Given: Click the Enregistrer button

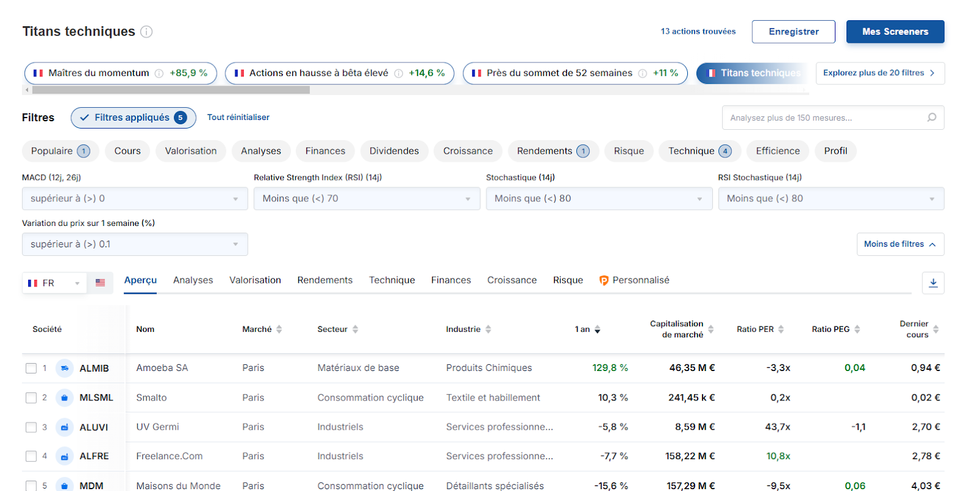Looking at the screenshot, I should [x=794, y=32].
